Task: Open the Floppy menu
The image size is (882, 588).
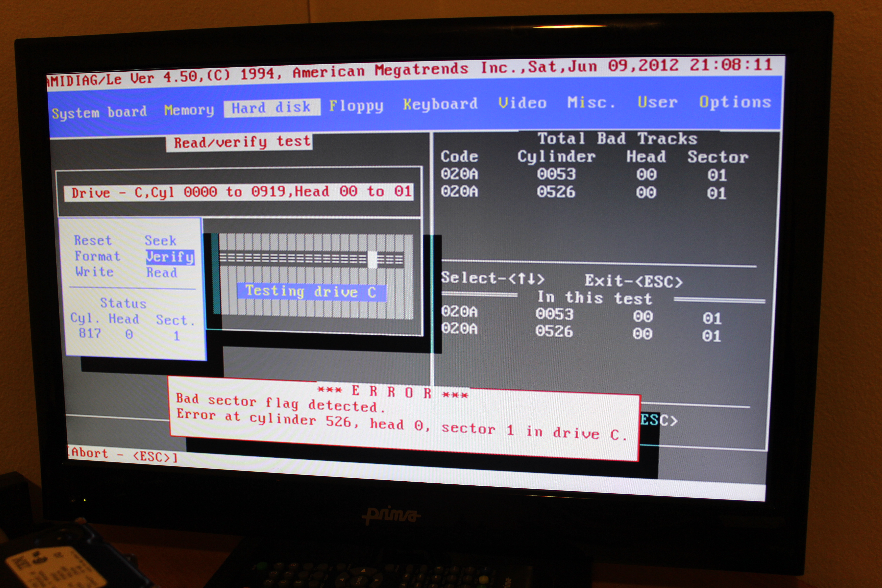Action: click(356, 106)
